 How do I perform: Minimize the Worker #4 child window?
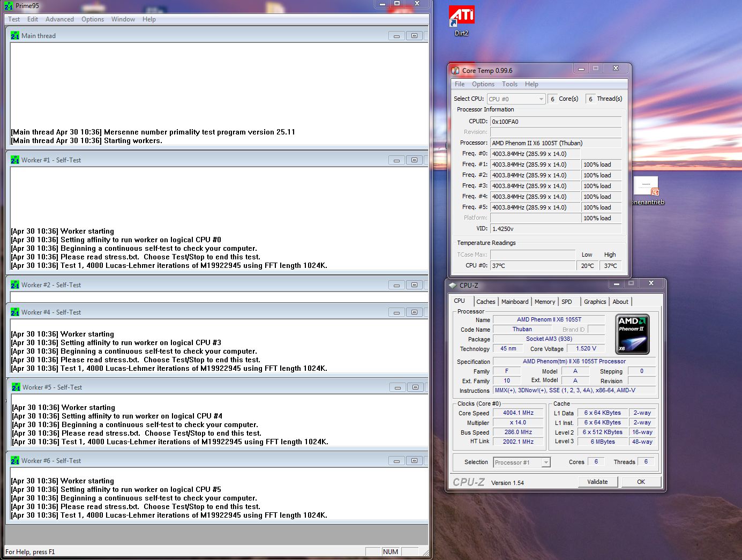(396, 312)
